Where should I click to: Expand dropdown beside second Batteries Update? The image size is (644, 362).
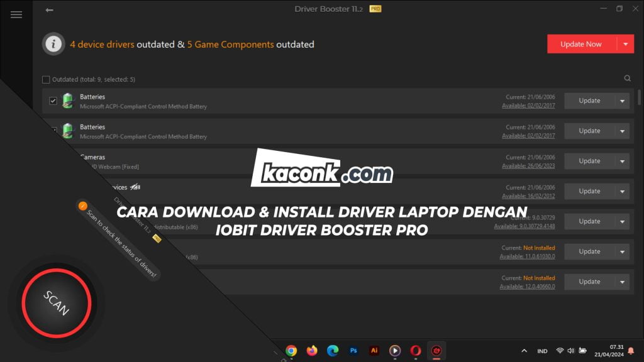pyautogui.click(x=622, y=131)
